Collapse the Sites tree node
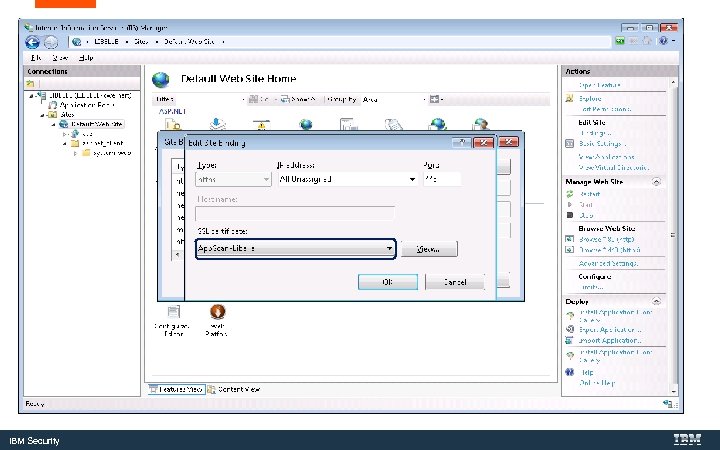This screenshot has width=720, height=450. [42, 115]
